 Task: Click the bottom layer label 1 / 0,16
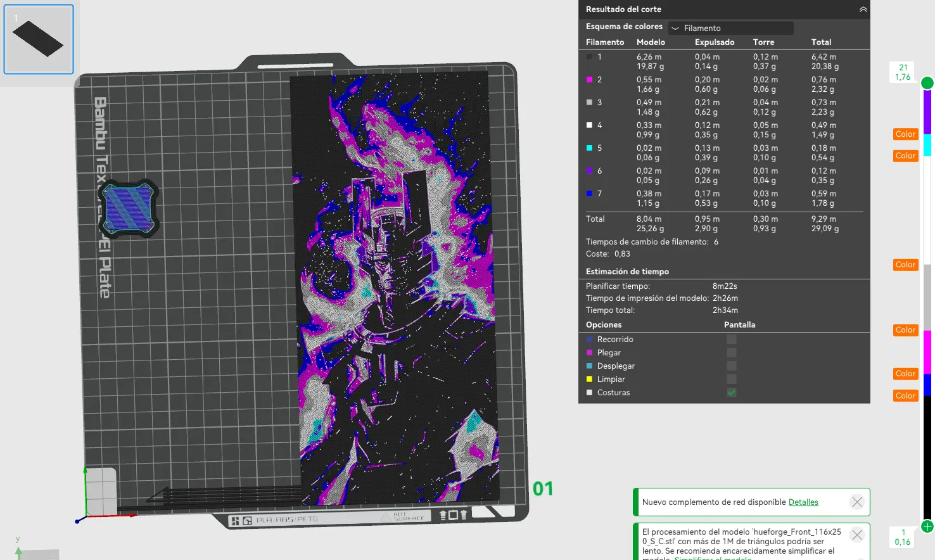pyautogui.click(x=903, y=537)
